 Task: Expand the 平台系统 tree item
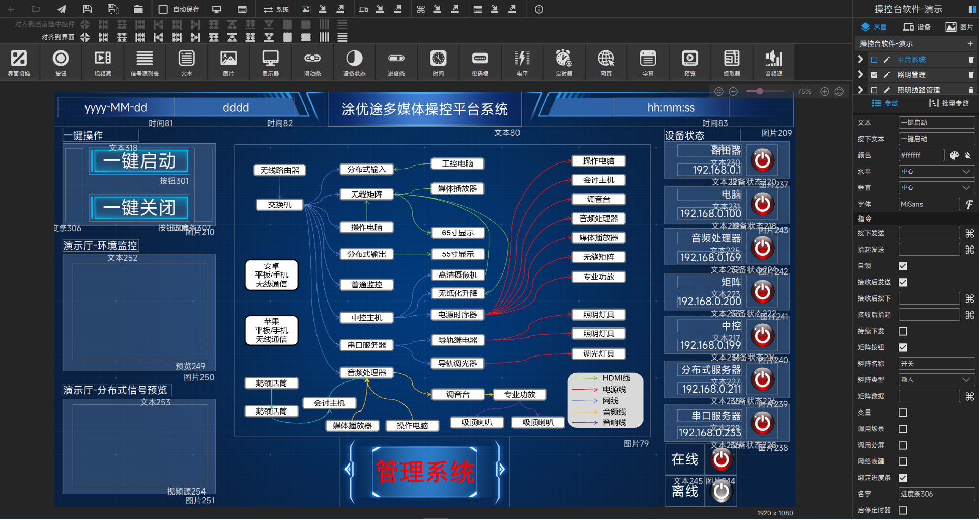coord(860,60)
